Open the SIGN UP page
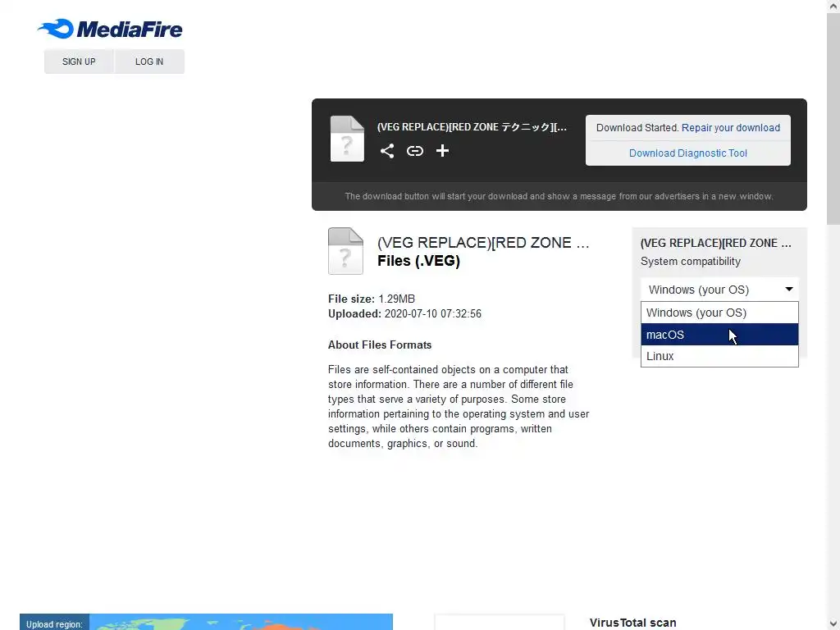The image size is (840, 630). coord(79,62)
